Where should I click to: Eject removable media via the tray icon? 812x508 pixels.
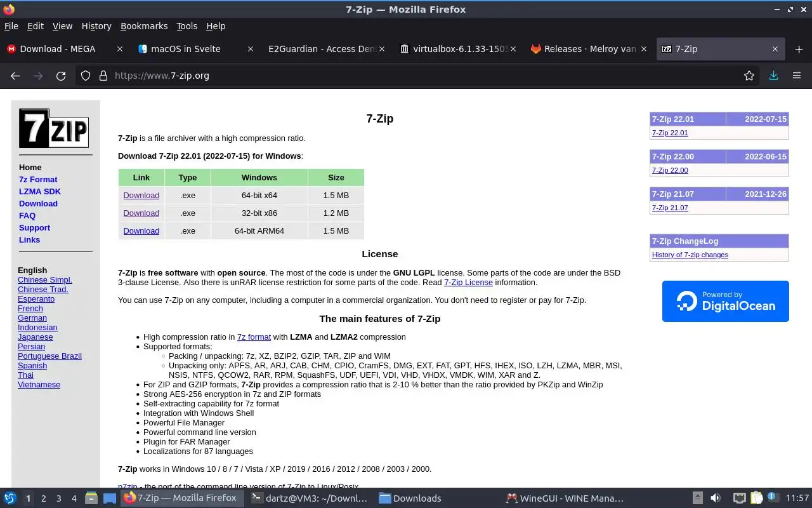point(697,498)
